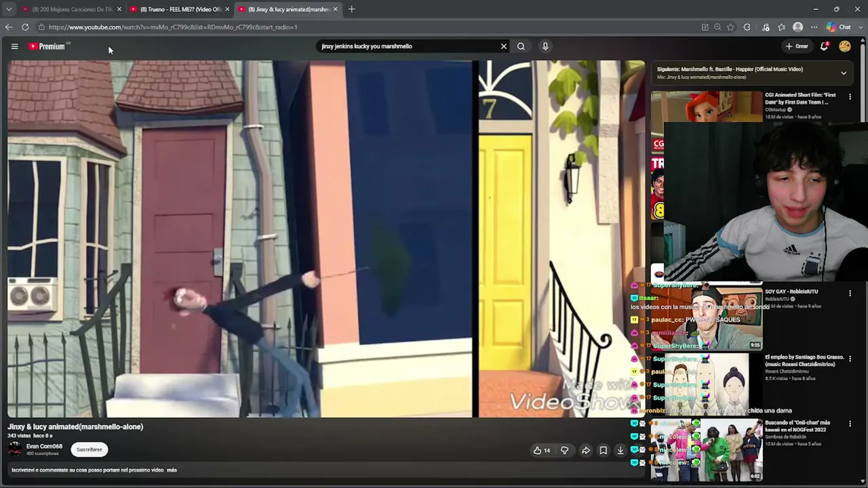Click the magnifier search button
Viewport: 868px width, 488px height.
[521, 46]
